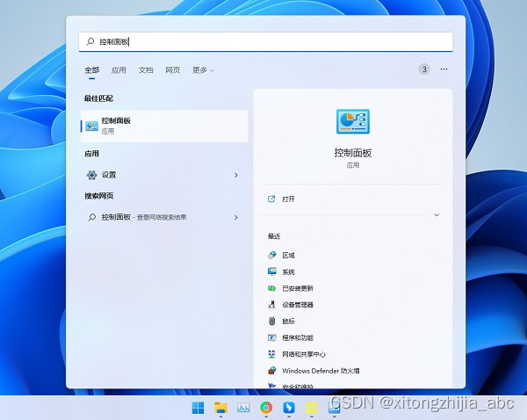Click the Windows Defender firewall icon
The image size is (527, 420).
click(x=272, y=371)
